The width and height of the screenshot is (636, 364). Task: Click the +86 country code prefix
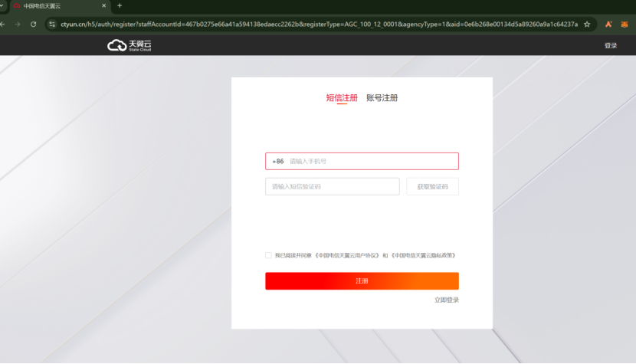(x=278, y=161)
